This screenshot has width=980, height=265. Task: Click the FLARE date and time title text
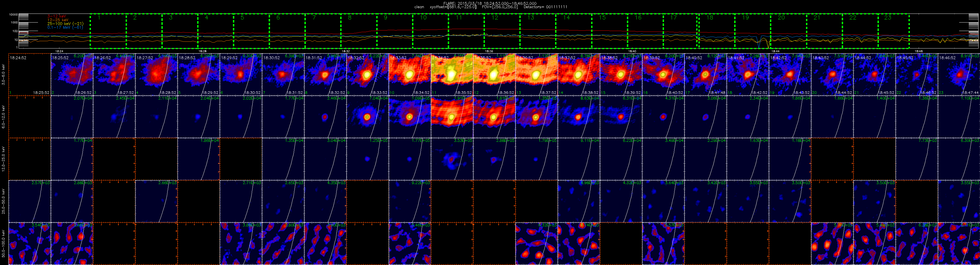click(x=490, y=3)
